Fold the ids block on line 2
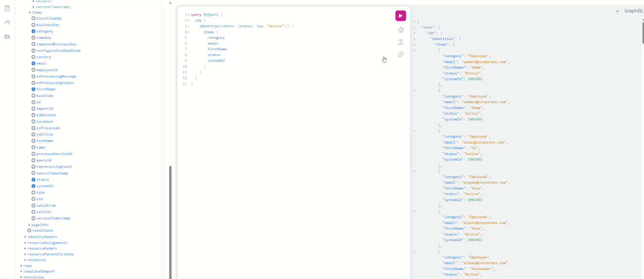Screen dimensions: 644x279 coord(188,20)
